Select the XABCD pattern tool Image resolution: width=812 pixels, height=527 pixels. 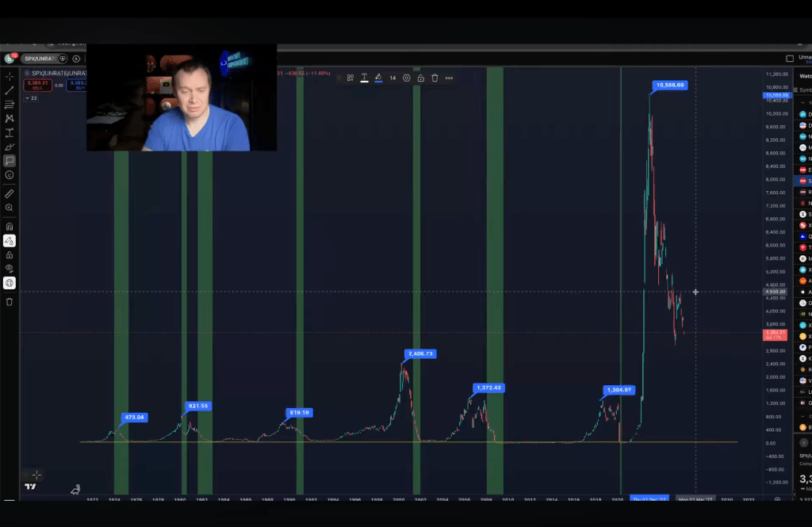pos(10,119)
